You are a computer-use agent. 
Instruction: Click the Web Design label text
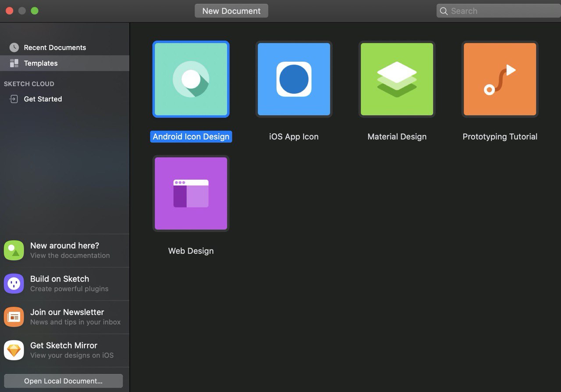point(191,251)
